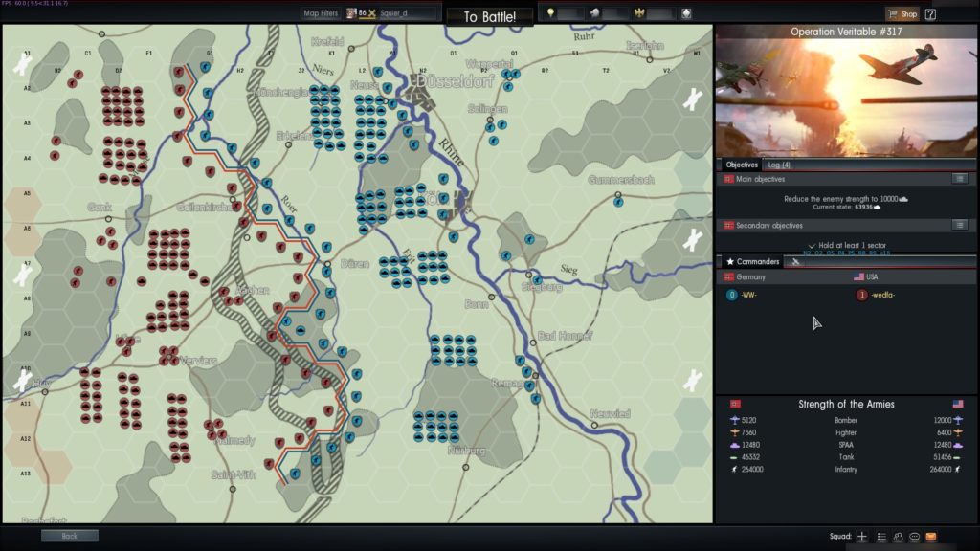Image resolution: width=980 pixels, height=551 pixels.
Task: Click the To Battle! button
Action: [x=490, y=17]
